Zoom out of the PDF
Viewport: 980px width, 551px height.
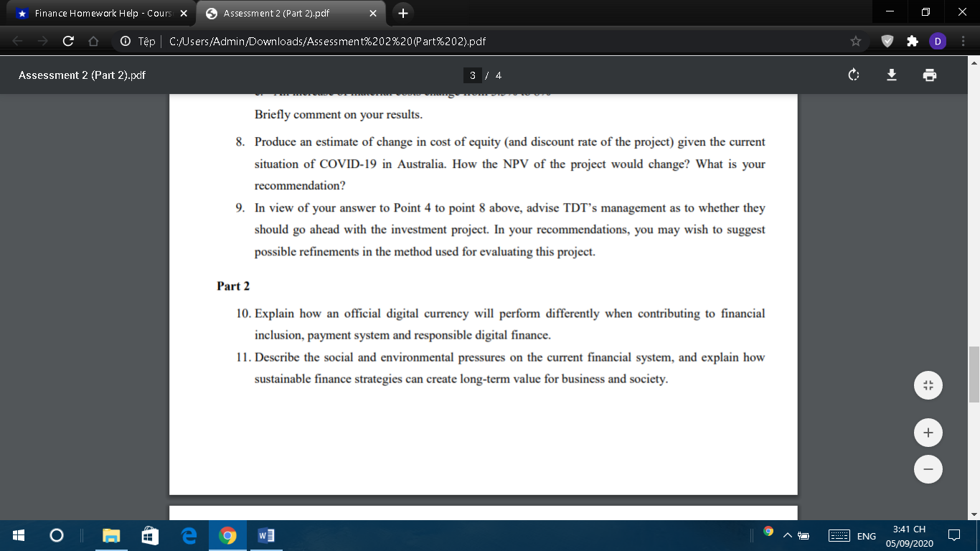coord(928,468)
